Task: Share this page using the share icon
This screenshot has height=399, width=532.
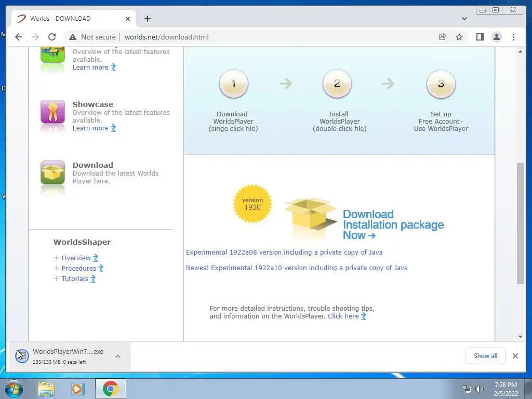Action: (443, 37)
